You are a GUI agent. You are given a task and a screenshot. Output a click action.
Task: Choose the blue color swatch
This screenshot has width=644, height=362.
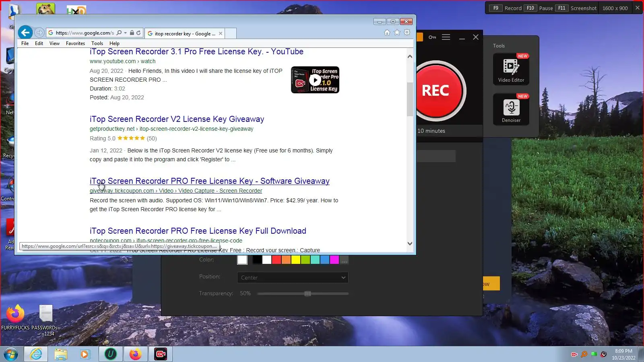(x=324, y=260)
